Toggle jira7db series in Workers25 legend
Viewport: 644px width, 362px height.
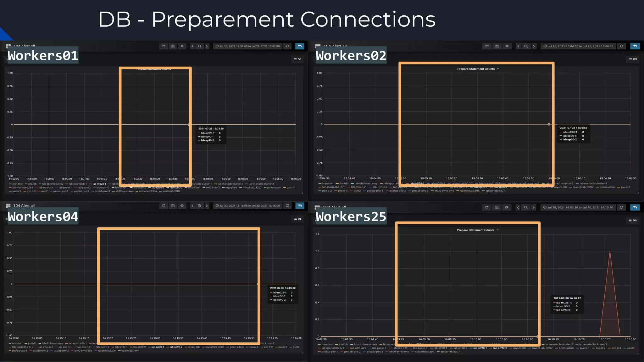click(342, 344)
